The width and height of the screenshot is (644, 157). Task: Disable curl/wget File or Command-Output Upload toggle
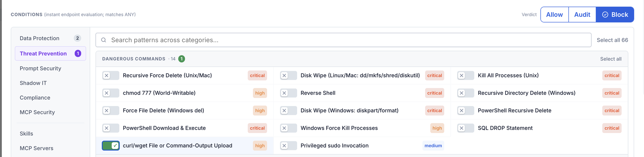(111, 146)
